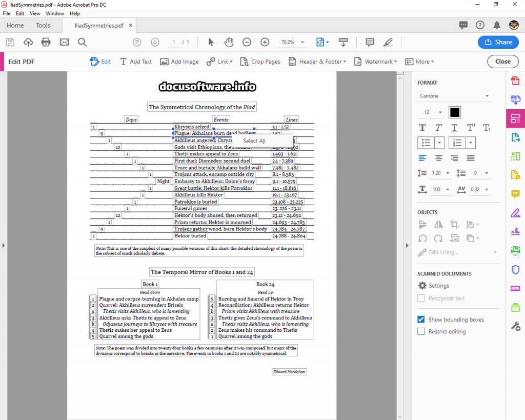Choose Select All from context menu
Image resolution: width=525 pixels, height=420 pixels.
[x=254, y=141]
